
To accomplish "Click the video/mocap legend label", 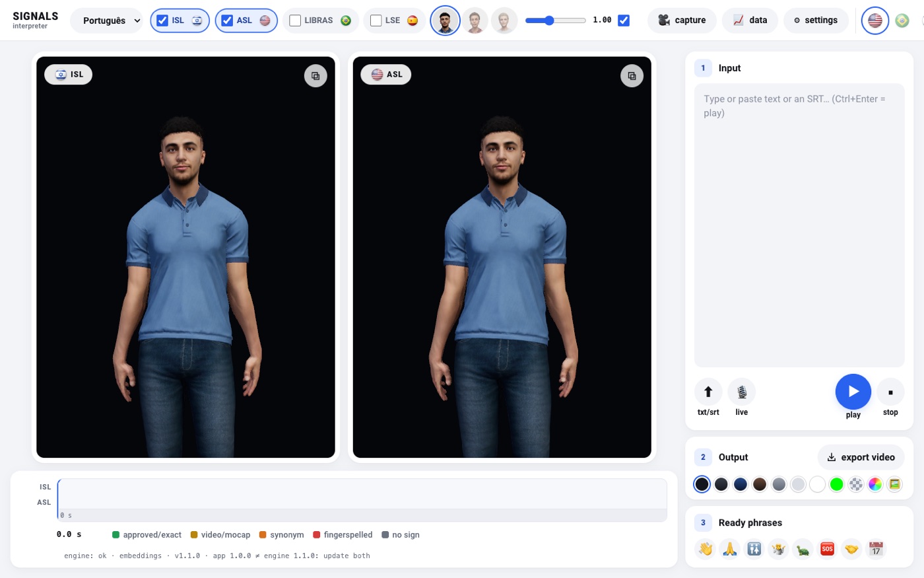I will [x=226, y=535].
